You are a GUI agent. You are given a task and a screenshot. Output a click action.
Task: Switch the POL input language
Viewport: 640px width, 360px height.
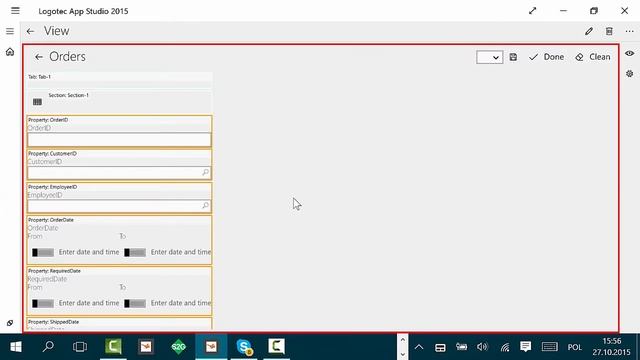(x=575, y=347)
